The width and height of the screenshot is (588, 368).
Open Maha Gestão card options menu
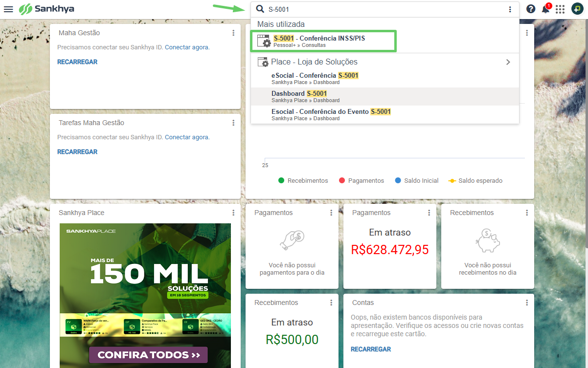pos(233,33)
